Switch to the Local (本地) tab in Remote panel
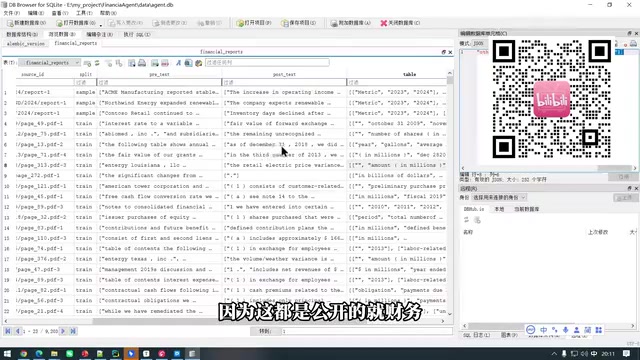The height and width of the screenshot is (360, 640). point(499,209)
